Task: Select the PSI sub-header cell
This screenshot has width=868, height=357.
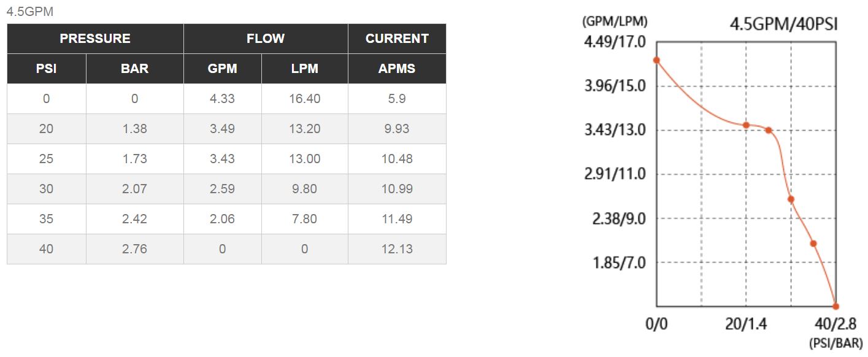Action: 47,69
